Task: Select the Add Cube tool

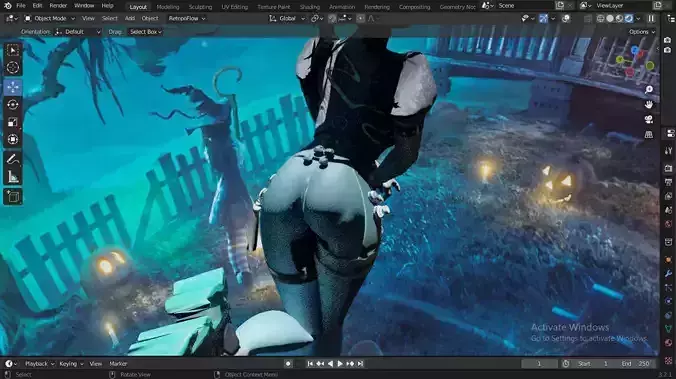Action: click(13, 197)
